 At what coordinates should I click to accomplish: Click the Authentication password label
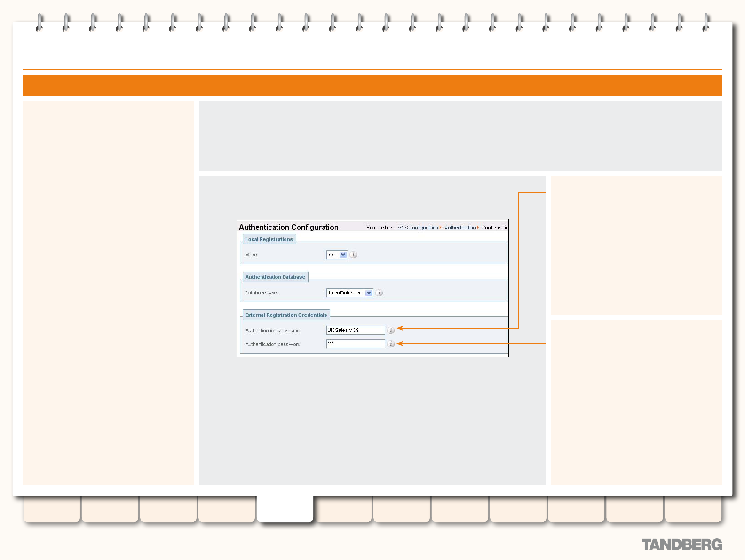(x=273, y=344)
